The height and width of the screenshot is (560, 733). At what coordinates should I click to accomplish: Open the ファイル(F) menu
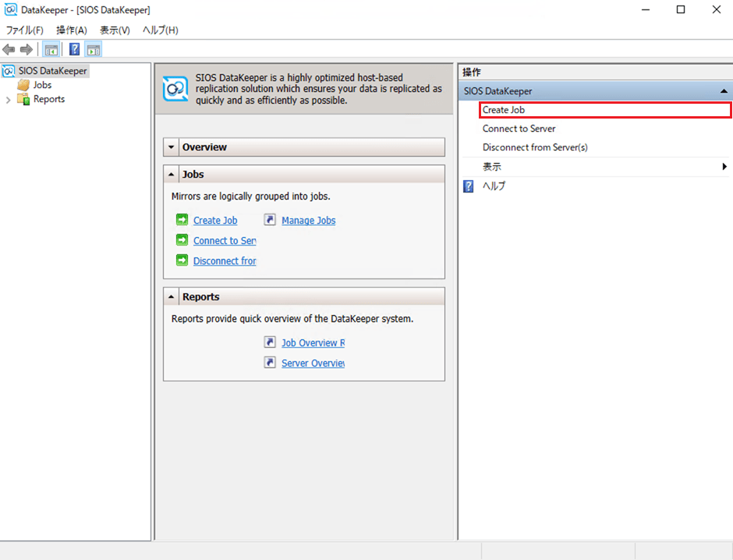pos(25,30)
